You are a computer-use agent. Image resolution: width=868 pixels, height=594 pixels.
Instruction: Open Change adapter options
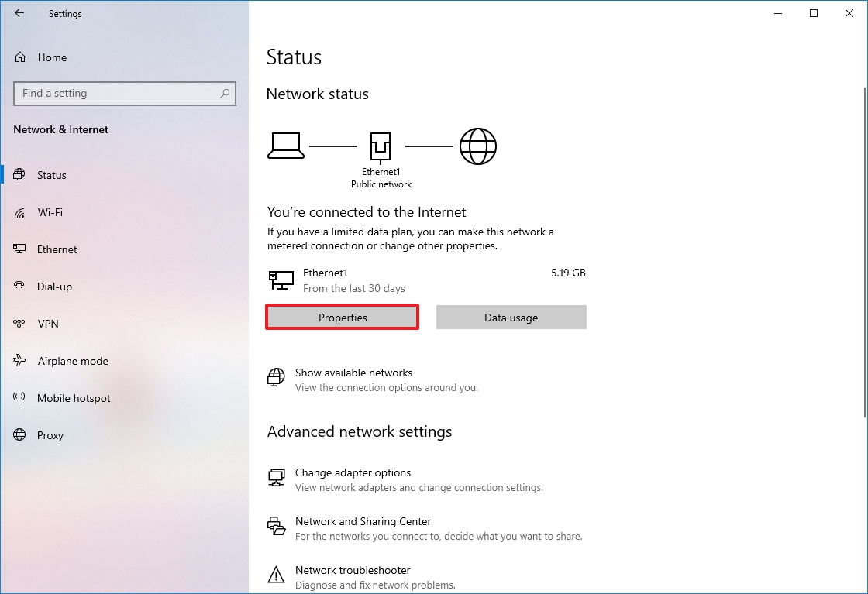(x=353, y=473)
